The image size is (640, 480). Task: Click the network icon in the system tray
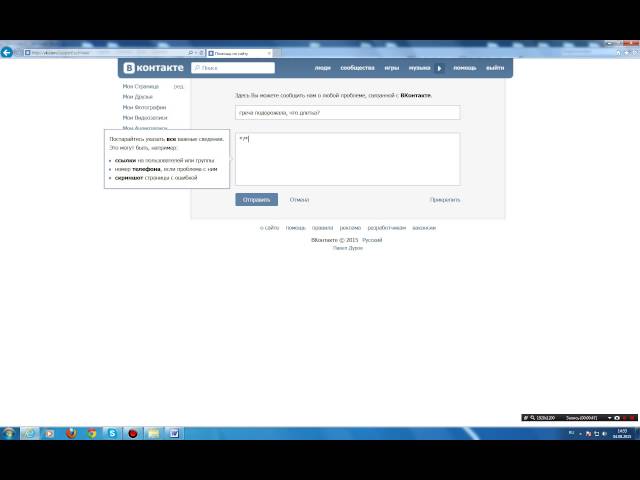(x=596, y=434)
